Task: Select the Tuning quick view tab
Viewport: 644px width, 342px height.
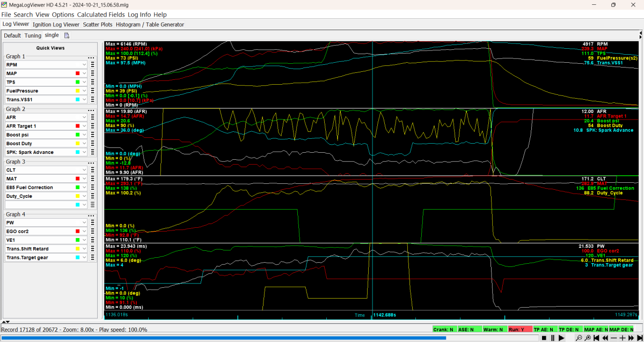Action: click(x=33, y=35)
